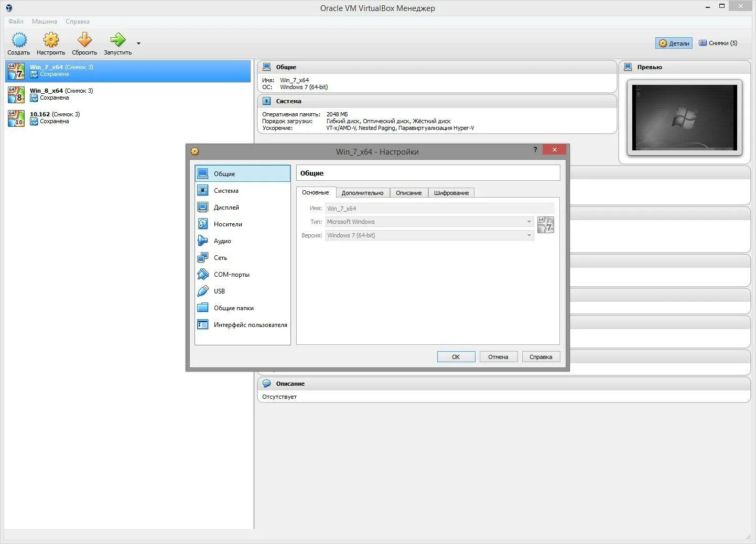Open the Машина menu
This screenshot has width=756, height=544.
(45, 21)
